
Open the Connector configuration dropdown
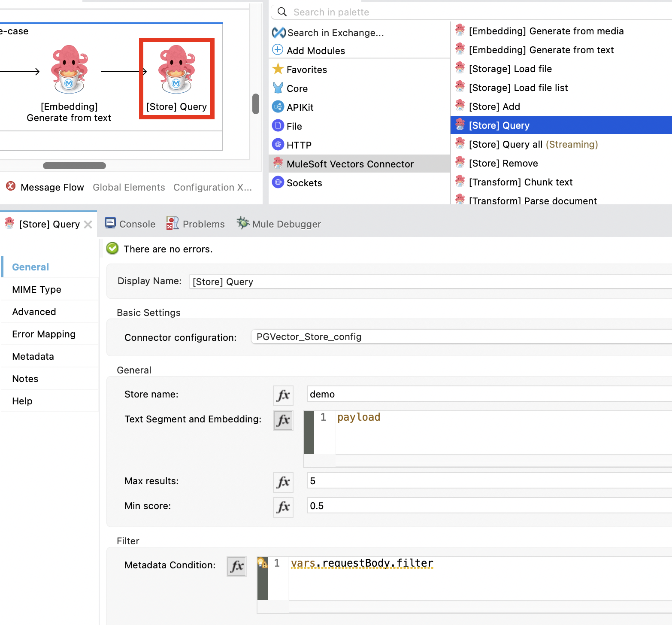(x=461, y=337)
